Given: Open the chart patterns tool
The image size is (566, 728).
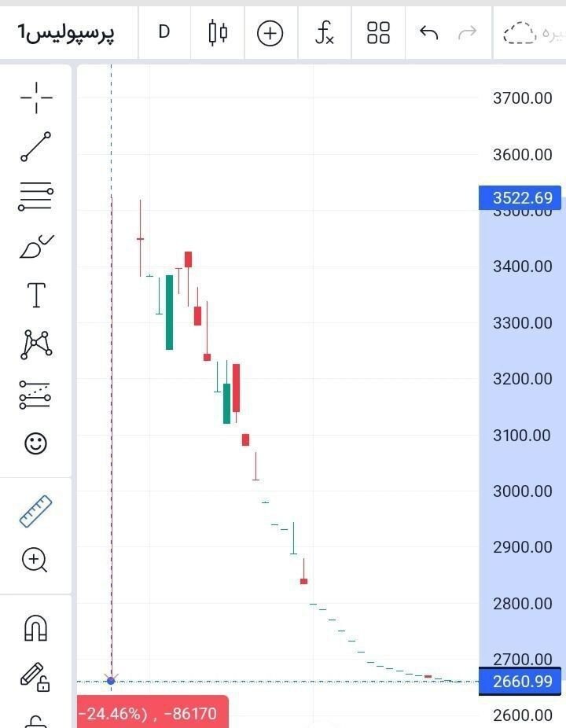Looking at the screenshot, I should [x=36, y=344].
